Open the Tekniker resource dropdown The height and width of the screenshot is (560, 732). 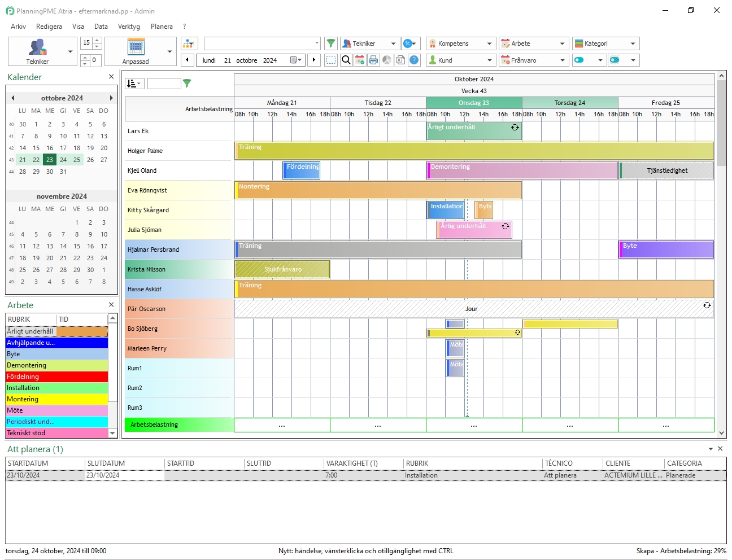pyautogui.click(x=369, y=43)
